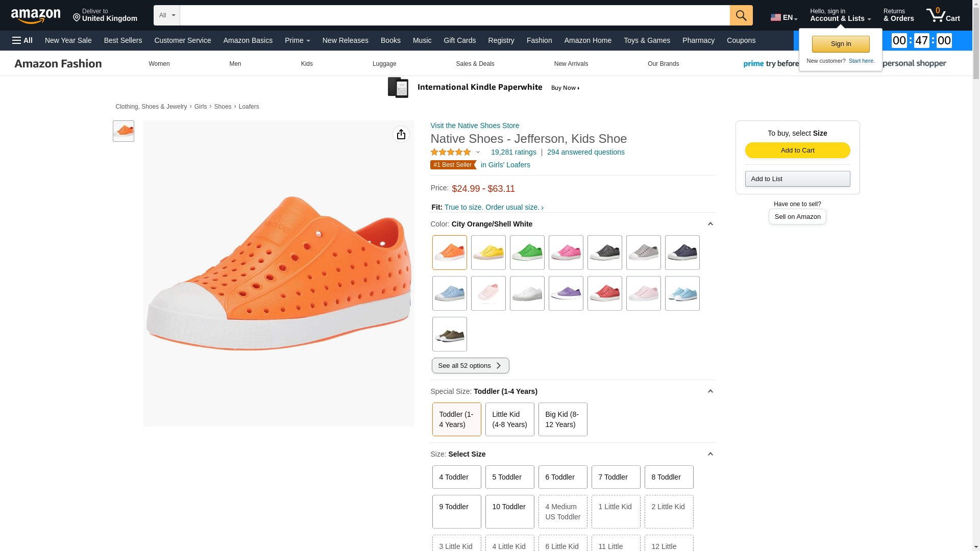Choose the 7 Toddler size option
Screen dimensions: 980x551
coord(616,477)
